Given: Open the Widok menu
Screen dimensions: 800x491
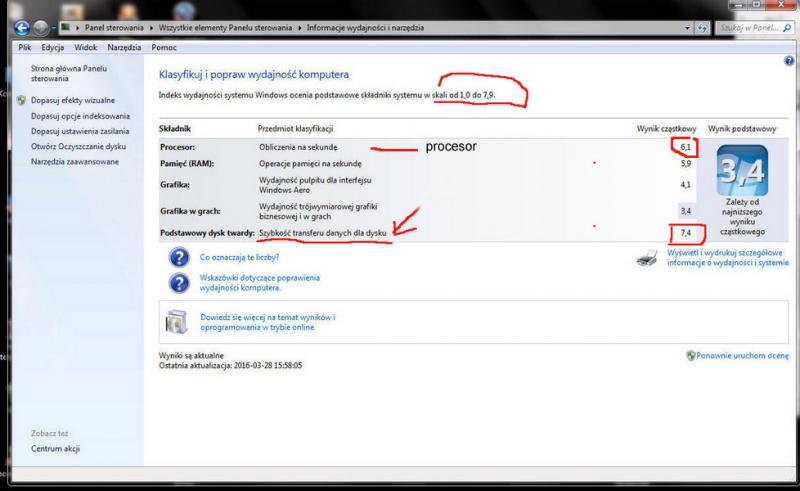Looking at the screenshot, I should click(84, 47).
